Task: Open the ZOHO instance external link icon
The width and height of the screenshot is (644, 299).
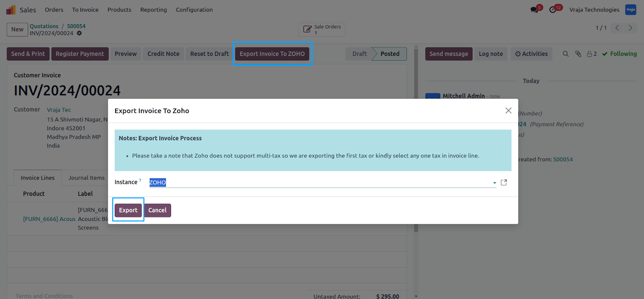Action: 504,182
